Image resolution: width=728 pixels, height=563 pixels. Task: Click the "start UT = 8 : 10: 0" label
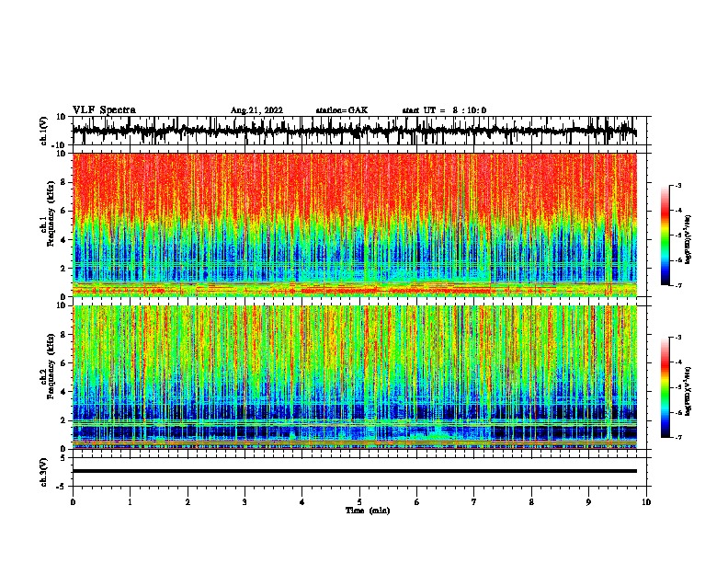(x=444, y=110)
